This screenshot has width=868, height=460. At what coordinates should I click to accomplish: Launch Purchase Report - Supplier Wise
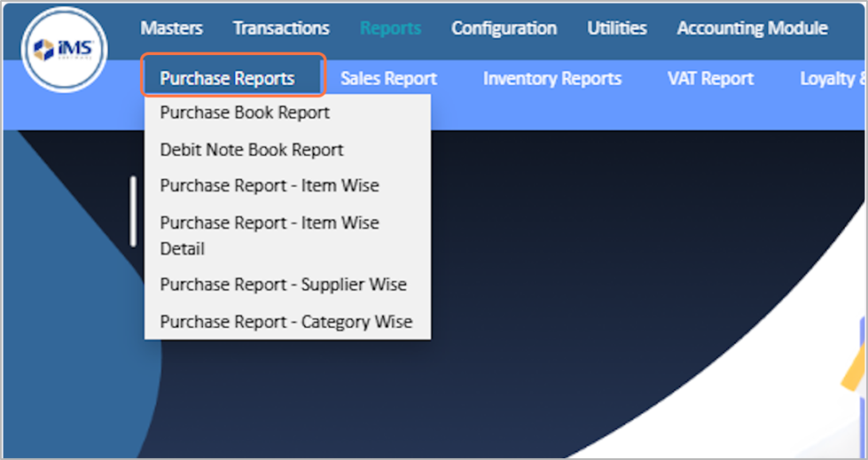coord(283,285)
